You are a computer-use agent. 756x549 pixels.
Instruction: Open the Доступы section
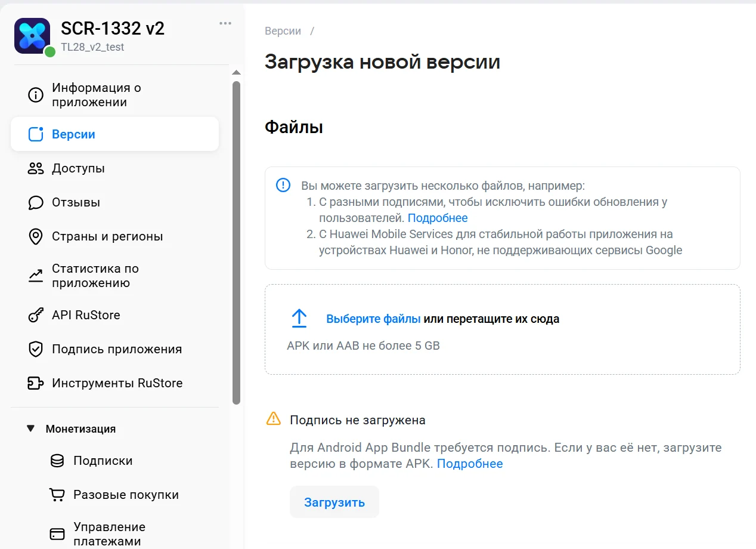click(114, 168)
